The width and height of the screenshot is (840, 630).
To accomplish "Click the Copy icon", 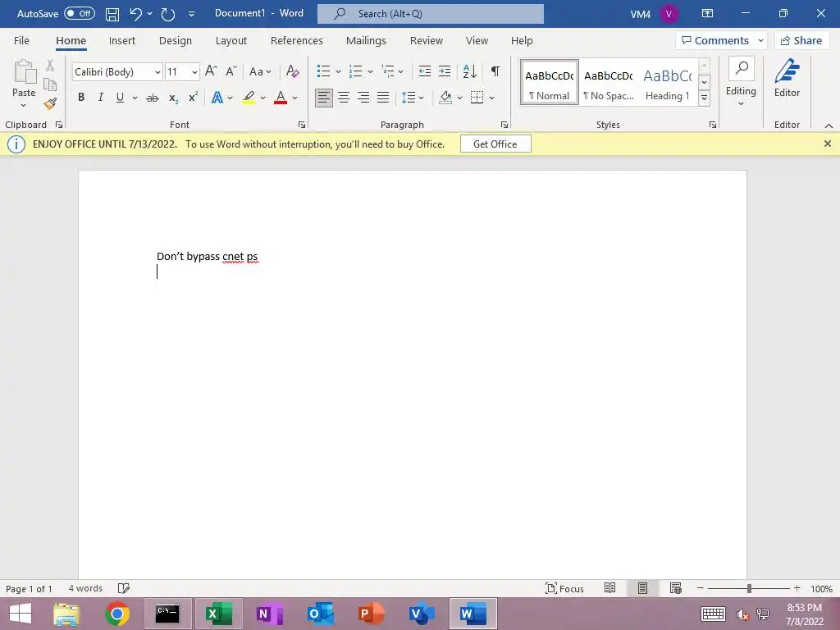I will [x=50, y=84].
